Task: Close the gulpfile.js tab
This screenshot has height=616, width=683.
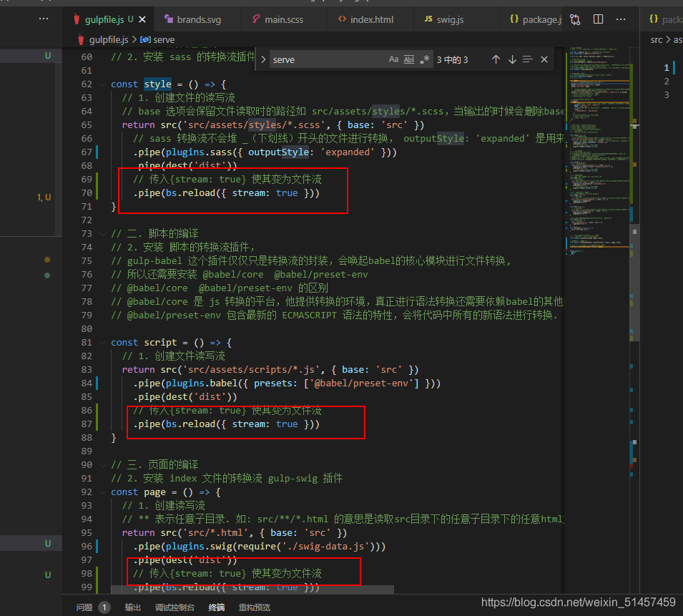Action: click(x=142, y=19)
